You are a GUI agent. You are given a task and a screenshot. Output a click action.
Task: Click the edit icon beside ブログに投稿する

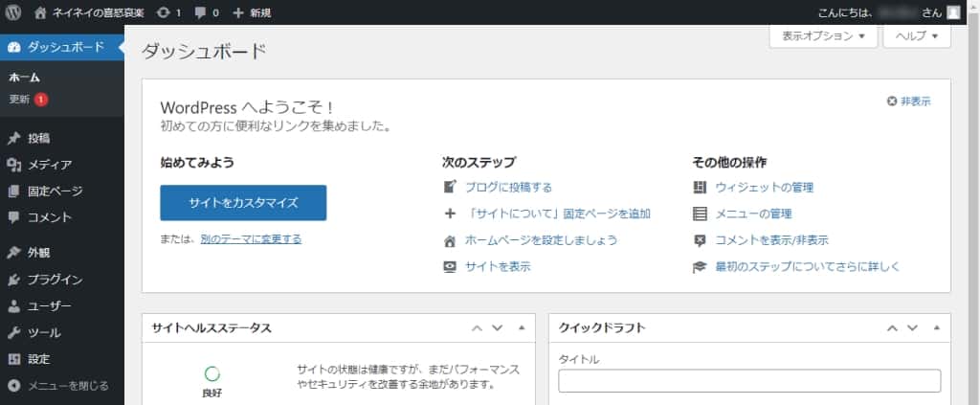point(450,188)
